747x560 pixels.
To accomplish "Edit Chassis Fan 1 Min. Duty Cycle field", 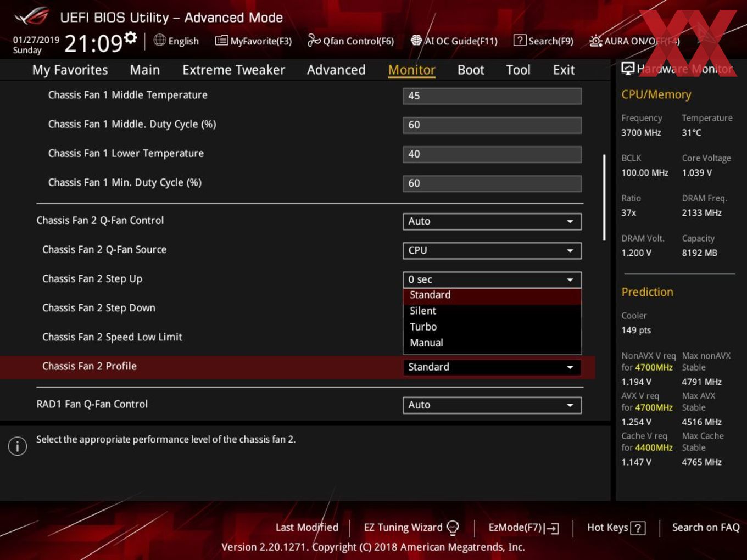I will point(492,183).
